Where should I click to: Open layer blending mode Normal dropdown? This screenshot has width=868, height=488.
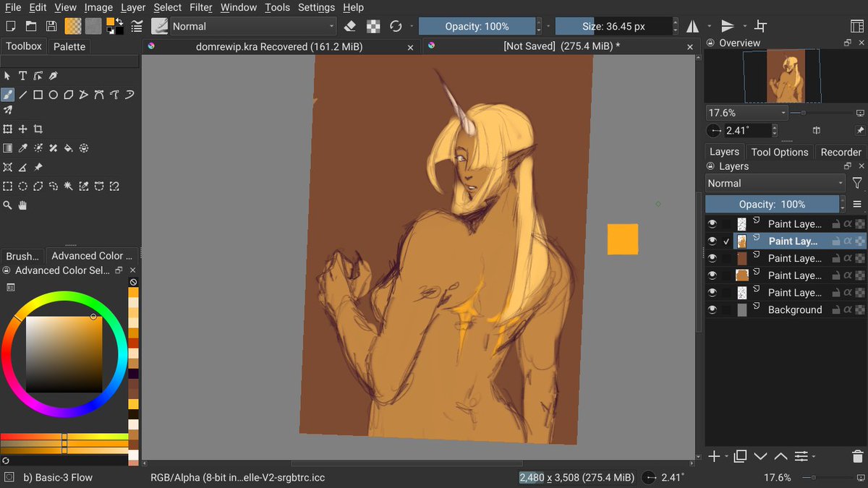point(775,184)
